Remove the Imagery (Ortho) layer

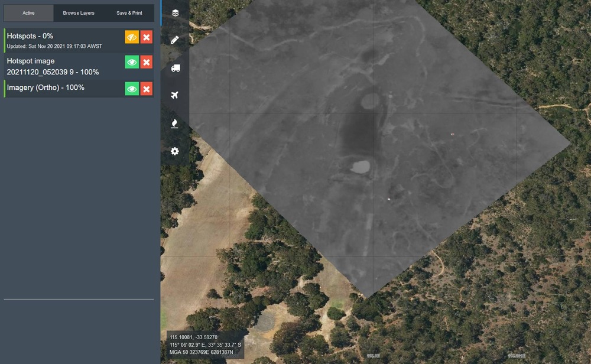click(147, 89)
